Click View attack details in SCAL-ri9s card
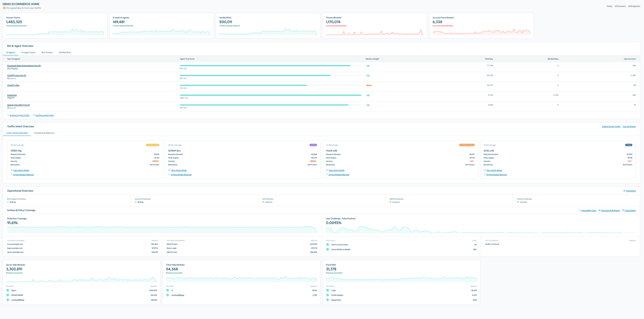Viewport: 644px width, 319px height. [x=494, y=170]
